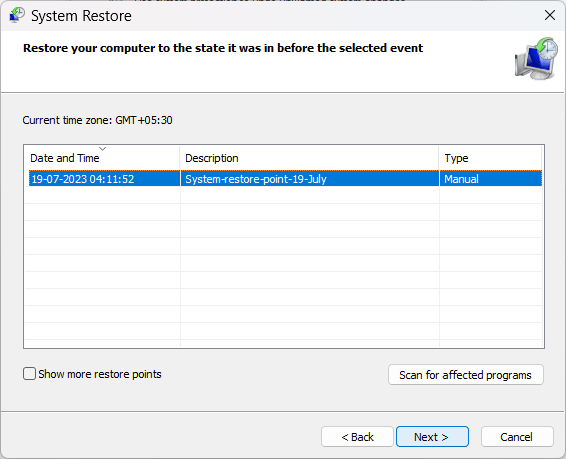Proceed with the Next button
This screenshot has height=459, width=566.
[432, 437]
